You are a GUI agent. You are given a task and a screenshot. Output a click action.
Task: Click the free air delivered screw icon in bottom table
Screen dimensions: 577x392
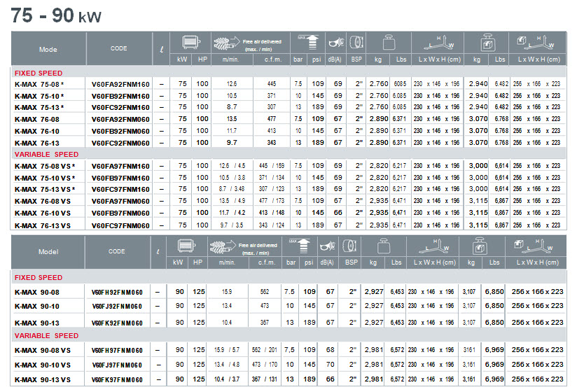[223, 246]
